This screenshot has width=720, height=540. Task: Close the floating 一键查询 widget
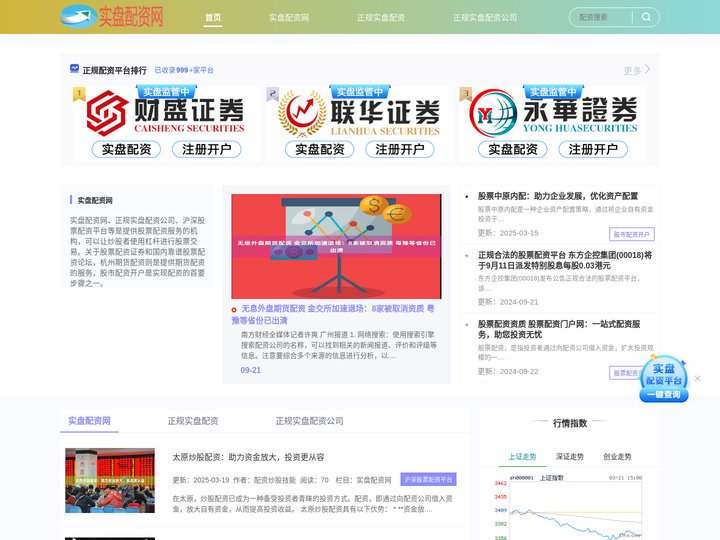coord(698,378)
